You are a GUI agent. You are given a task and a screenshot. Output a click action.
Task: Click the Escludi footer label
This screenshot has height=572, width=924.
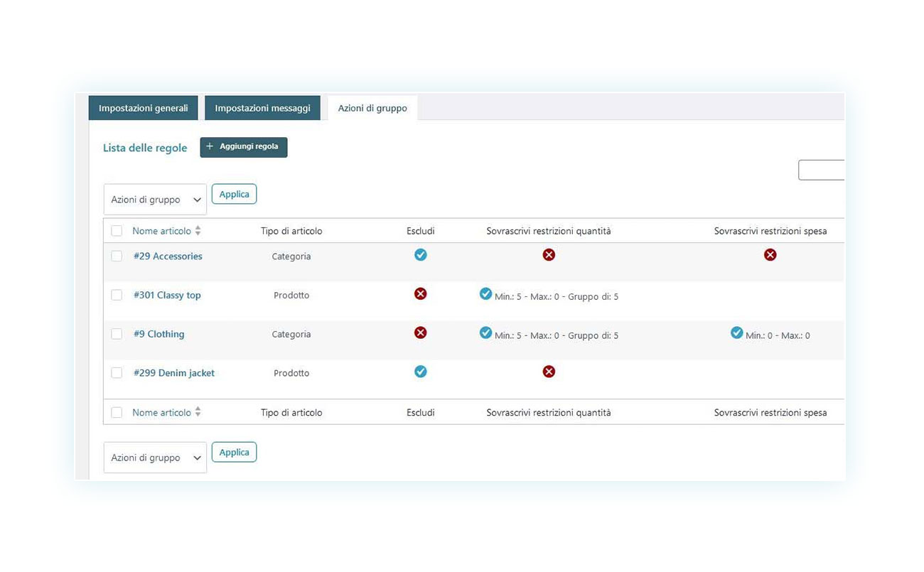point(421,412)
